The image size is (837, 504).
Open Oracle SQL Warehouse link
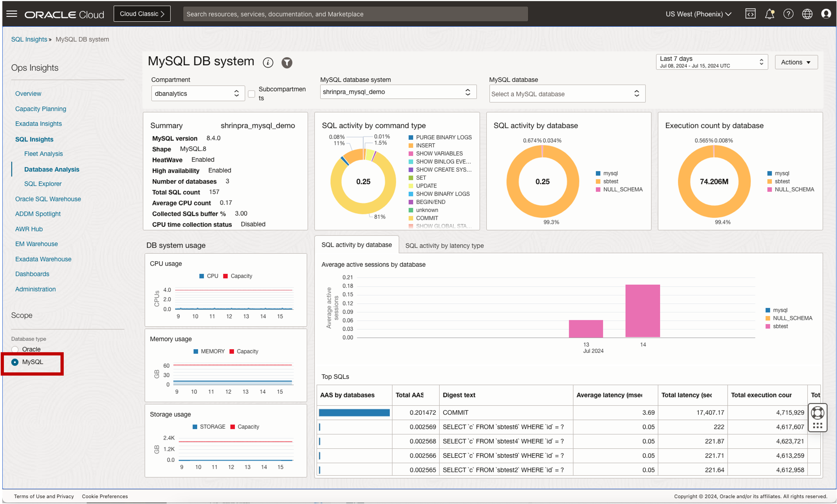click(x=48, y=199)
